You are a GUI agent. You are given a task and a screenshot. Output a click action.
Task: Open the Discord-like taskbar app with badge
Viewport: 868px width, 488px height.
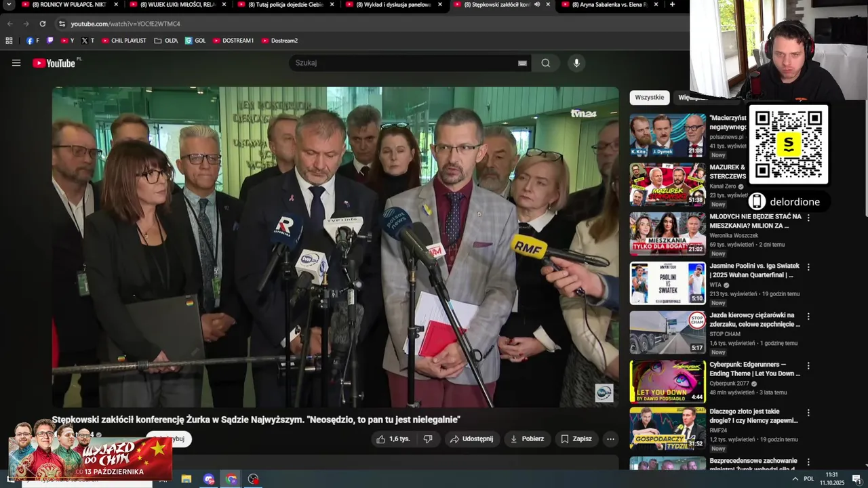pyautogui.click(x=209, y=479)
